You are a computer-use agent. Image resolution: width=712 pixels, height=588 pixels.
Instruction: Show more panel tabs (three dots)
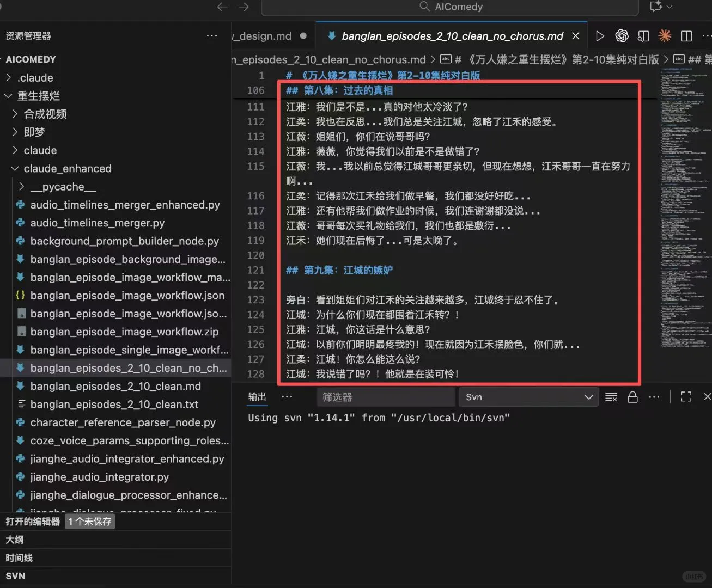(287, 397)
